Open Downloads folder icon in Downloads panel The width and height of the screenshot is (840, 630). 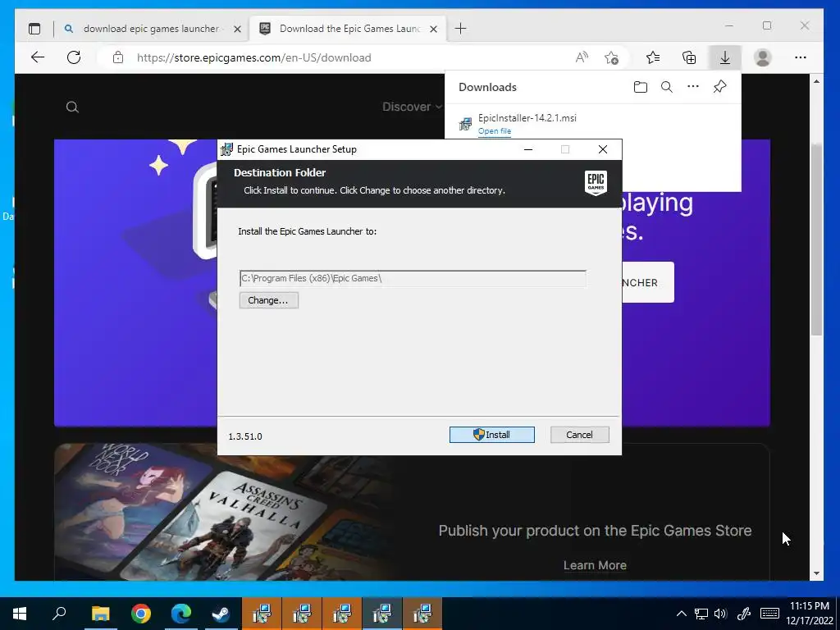click(x=640, y=87)
